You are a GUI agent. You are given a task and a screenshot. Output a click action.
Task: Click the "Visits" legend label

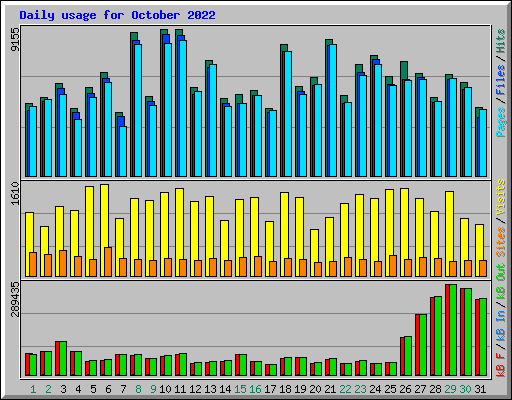click(x=501, y=197)
